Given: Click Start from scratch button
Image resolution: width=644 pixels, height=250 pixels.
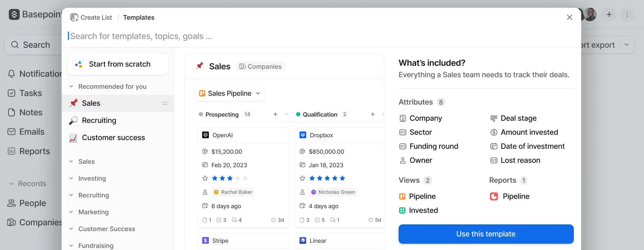Looking at the screenshot, I should pyautogui.click(x=118, y=64).
